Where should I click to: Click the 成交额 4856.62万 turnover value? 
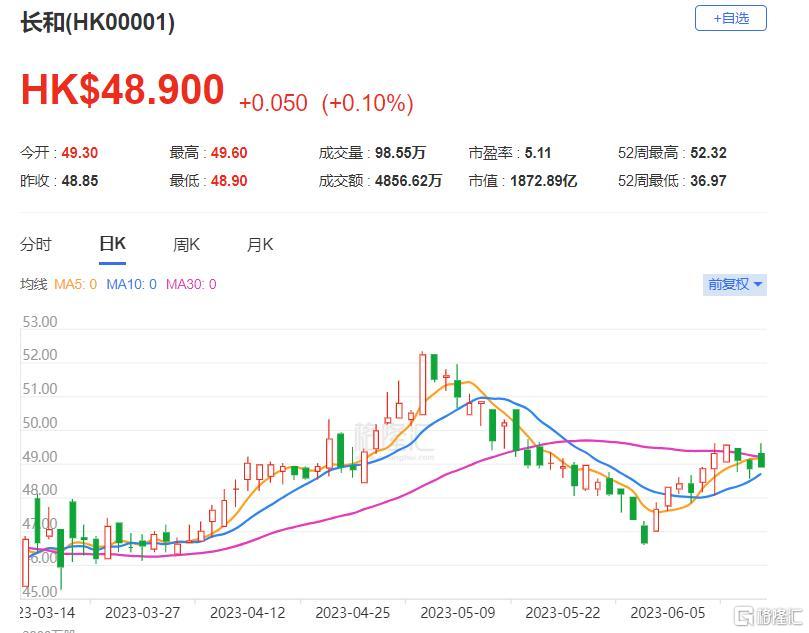[x=380, y=181]
